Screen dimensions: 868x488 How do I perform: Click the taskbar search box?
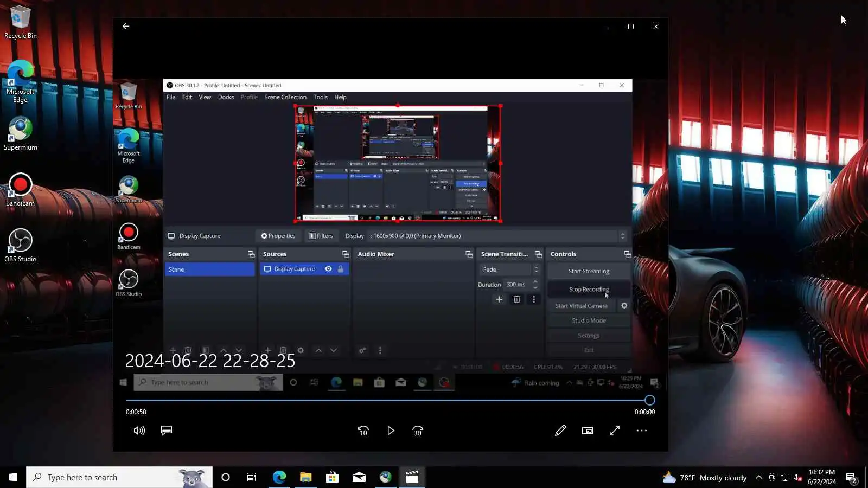(x=119, y=477)
